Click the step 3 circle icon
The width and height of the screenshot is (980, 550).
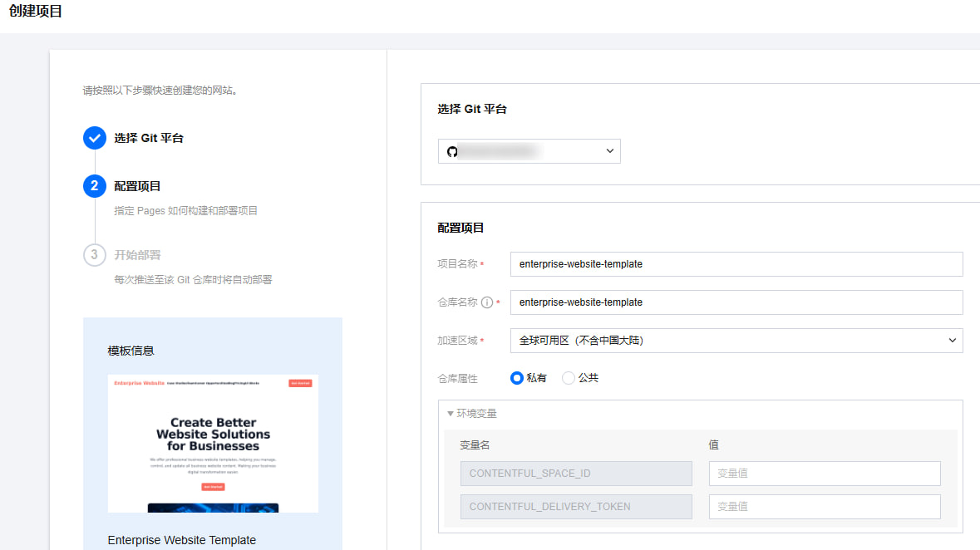click(x=95, y=255)
